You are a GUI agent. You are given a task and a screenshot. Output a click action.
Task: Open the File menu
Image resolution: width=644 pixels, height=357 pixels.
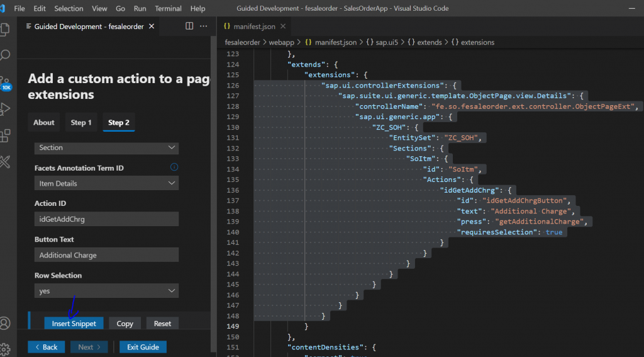tap(19, 8)
